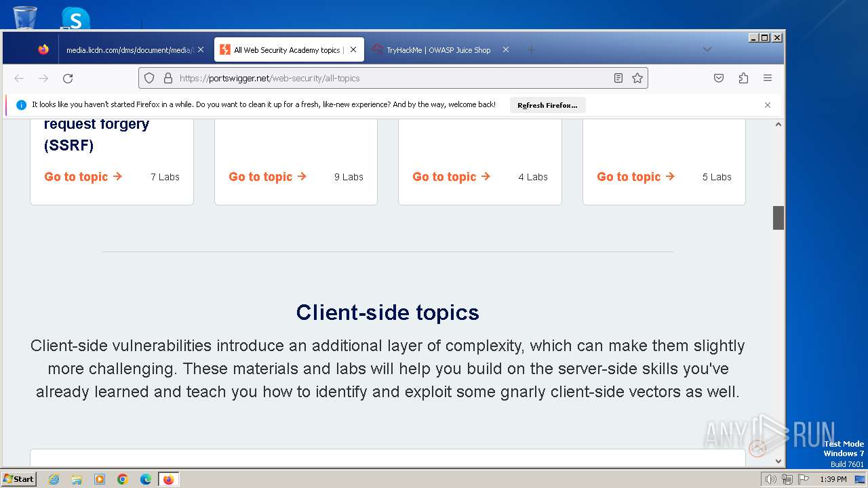The width and height of the screenshot is (868, 488).
Task: Go back with the browser back arrow
Action: tap(19, 79)
